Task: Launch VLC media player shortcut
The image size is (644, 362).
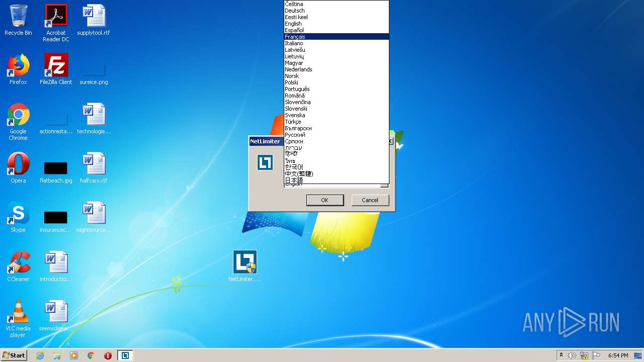Action: (x=18, y=319)
